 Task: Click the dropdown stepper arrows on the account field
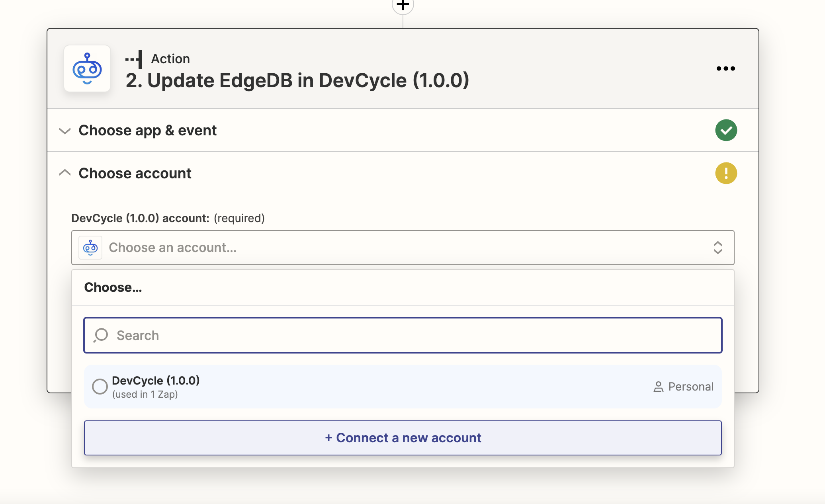(x=718, y=248)
